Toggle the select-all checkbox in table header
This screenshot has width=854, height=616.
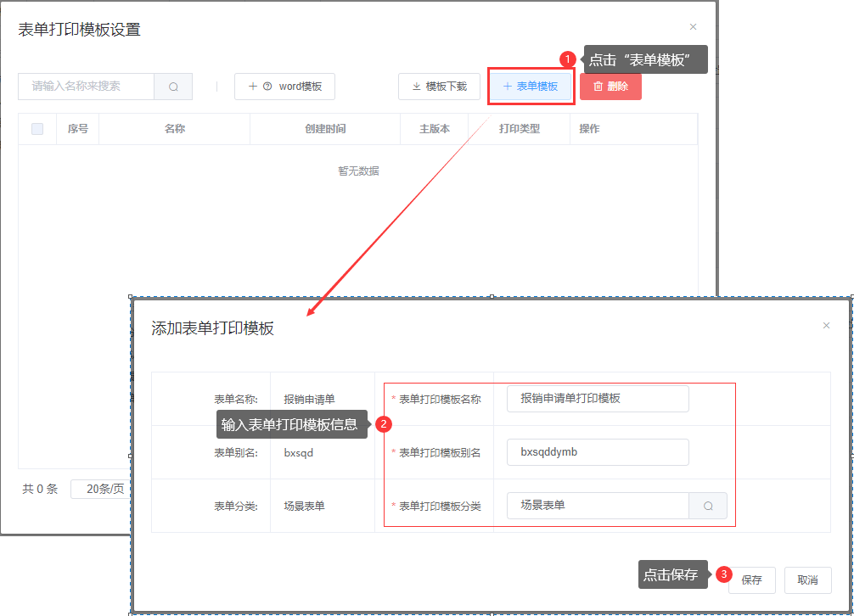click(x=37, y=129)
